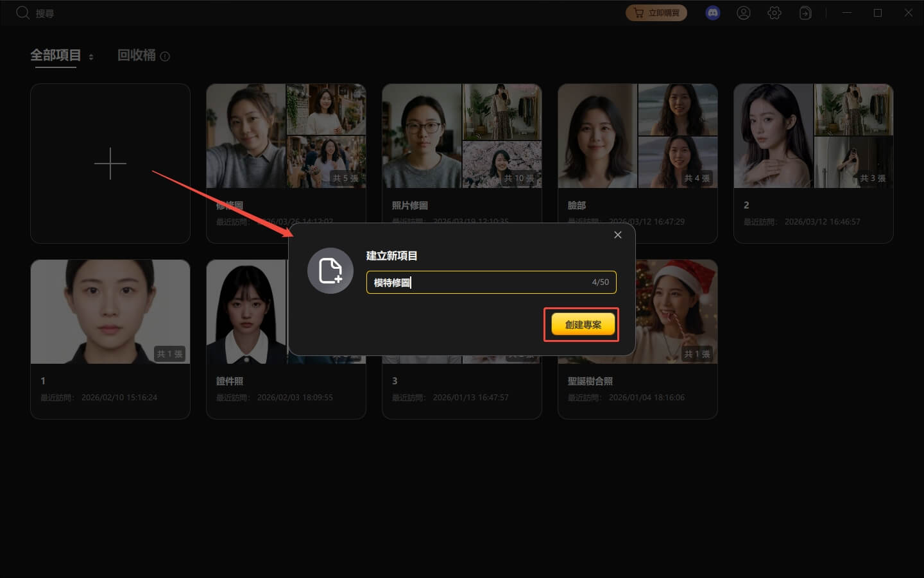Switch to the 回收桶 tab
This screenshot has height=578, width=924.
[x=137, y=55]
